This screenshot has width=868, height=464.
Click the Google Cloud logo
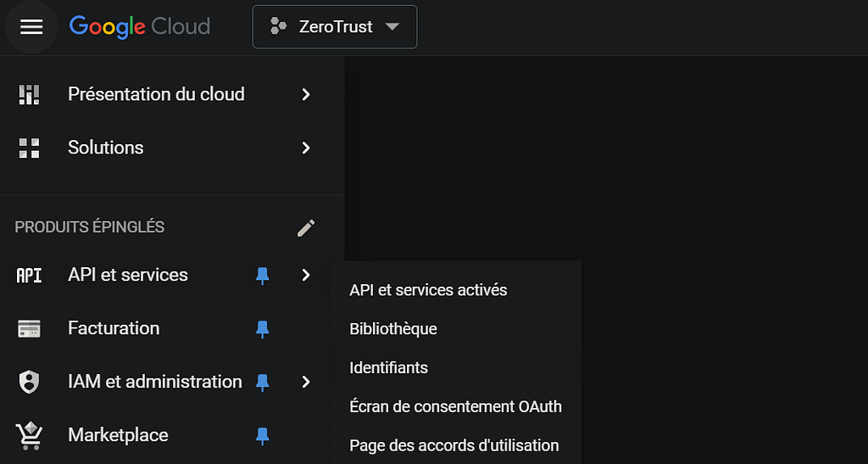coord(139,27)
